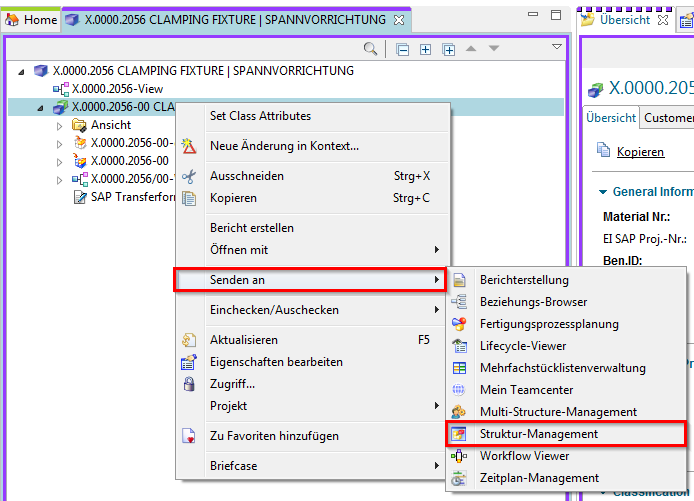694x501 pixels.
Task: Open Struktur-Management from the submenu
Action: [x=538, y=434]
